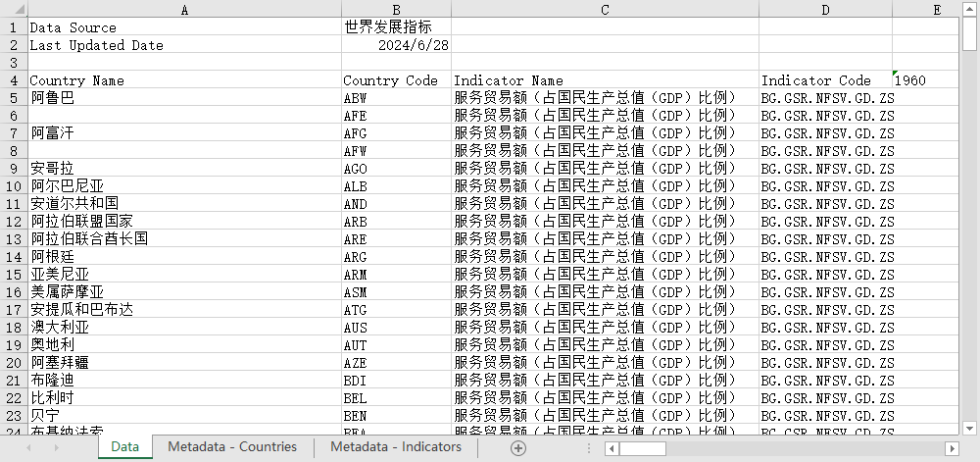Click vertical scrollbar down arrow
Image resolution: width=980 pixels, height=462 pixels.
point(970,428)
